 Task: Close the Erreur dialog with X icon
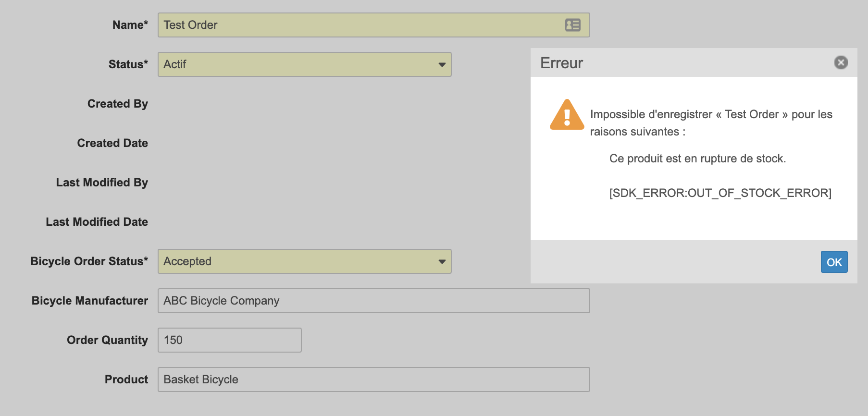pyautogui.click(x=841, y=62)
